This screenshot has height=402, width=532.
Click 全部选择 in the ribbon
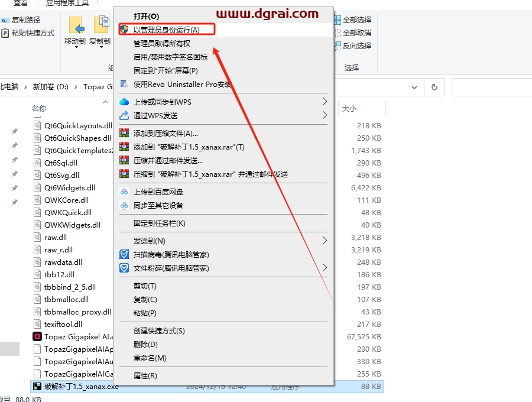357,20
